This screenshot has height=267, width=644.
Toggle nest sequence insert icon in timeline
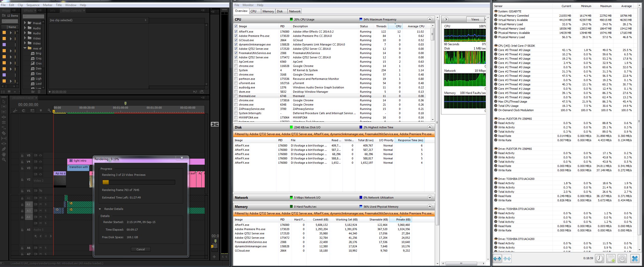(x=15, y=111)
